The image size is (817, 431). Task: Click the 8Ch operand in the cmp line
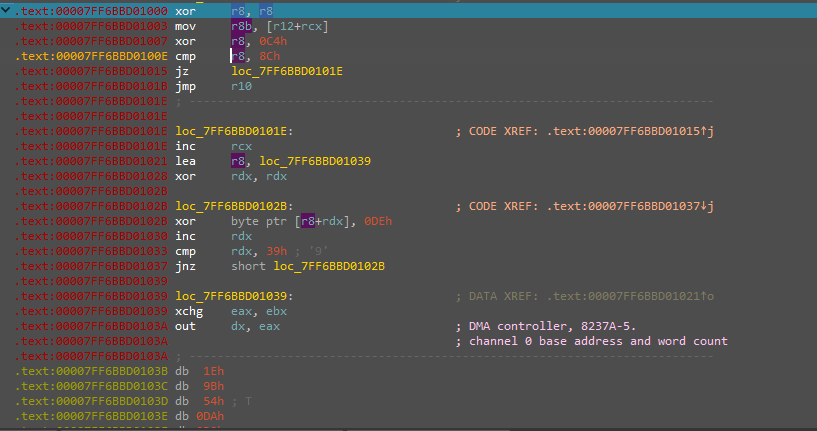(x=266, y=56)
